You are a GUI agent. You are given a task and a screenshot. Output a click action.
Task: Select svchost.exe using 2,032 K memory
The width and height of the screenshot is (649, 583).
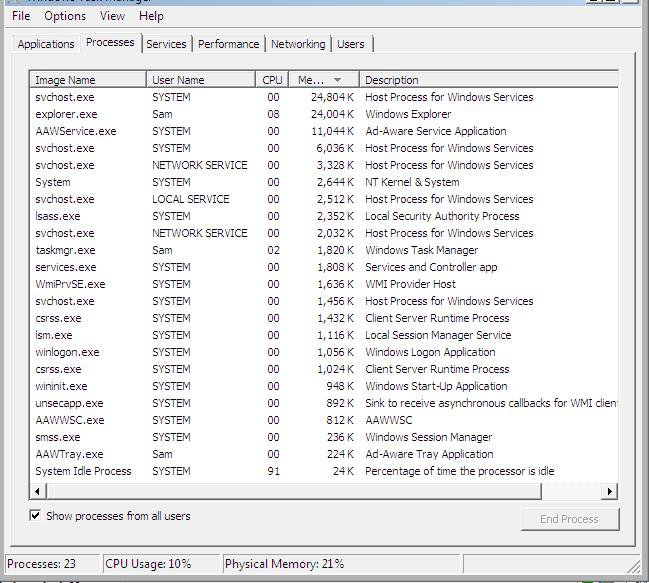point(324,233)
